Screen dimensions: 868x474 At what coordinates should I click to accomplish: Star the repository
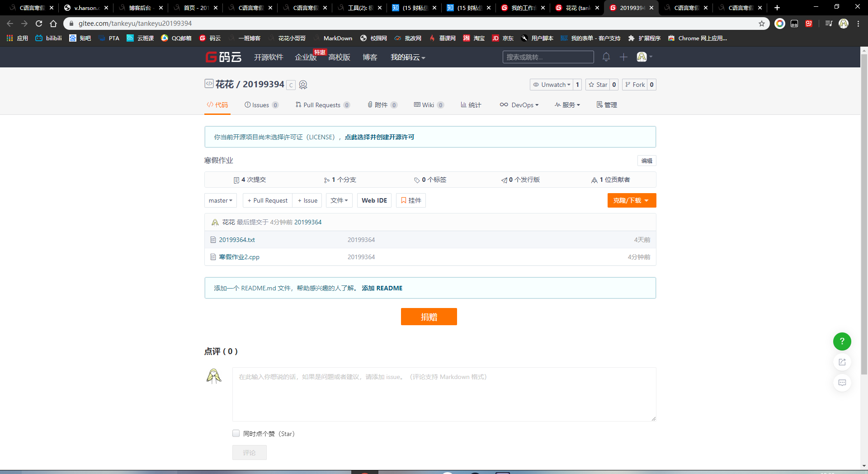pyautogui.click(x=598, y=85)
